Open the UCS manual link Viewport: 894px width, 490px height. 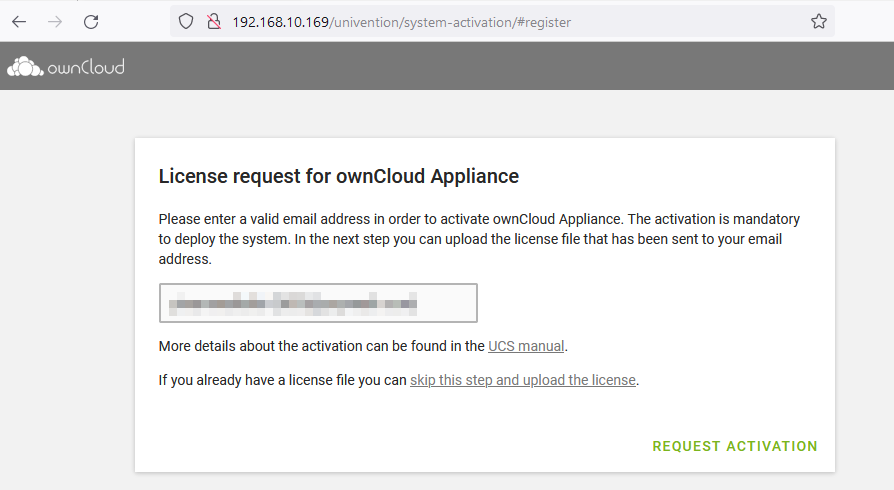click(526, 347)
